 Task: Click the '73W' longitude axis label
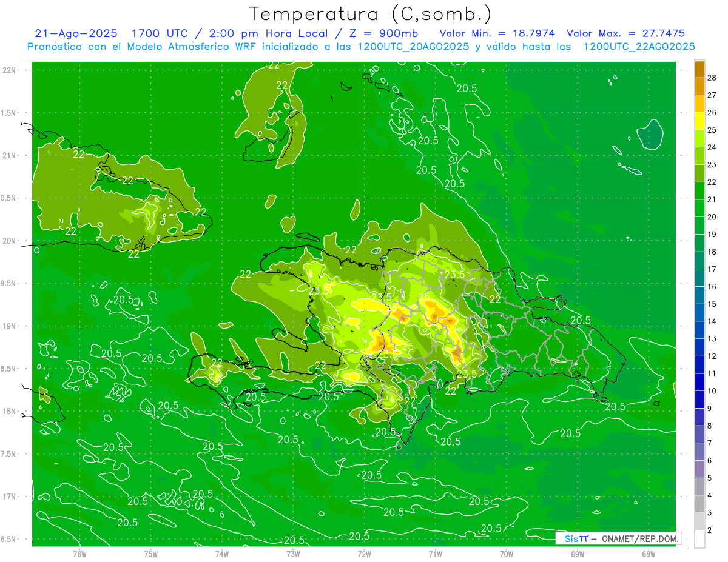pos(293,554)
